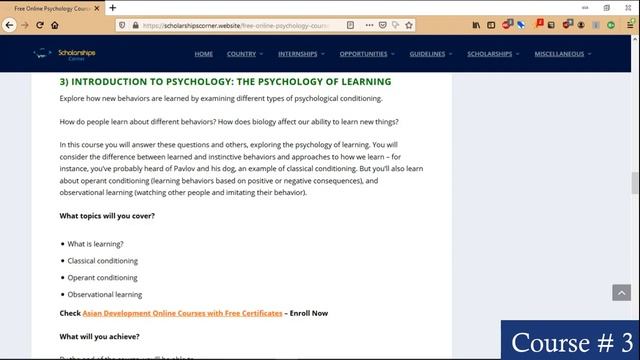Click the browser forward arrow

pyautogui.click(x=25, y=25)
